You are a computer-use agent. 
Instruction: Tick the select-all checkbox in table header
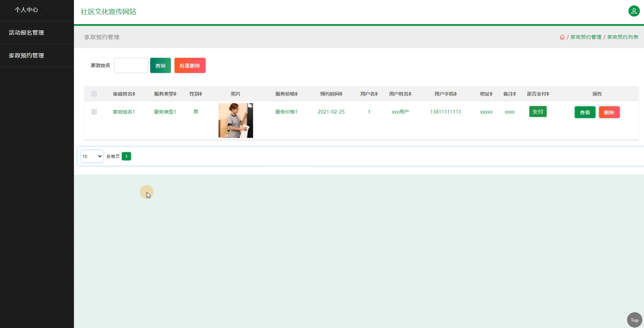click(94, 94)
